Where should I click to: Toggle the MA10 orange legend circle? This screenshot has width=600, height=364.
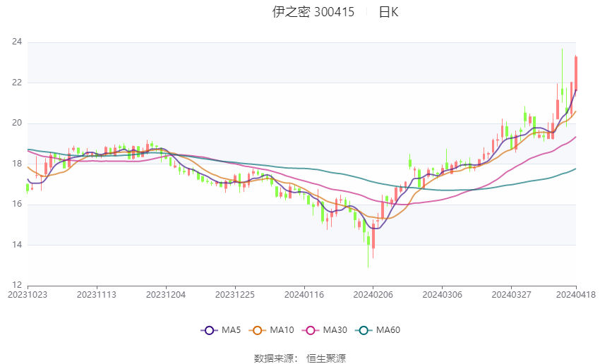click(258, 330)
